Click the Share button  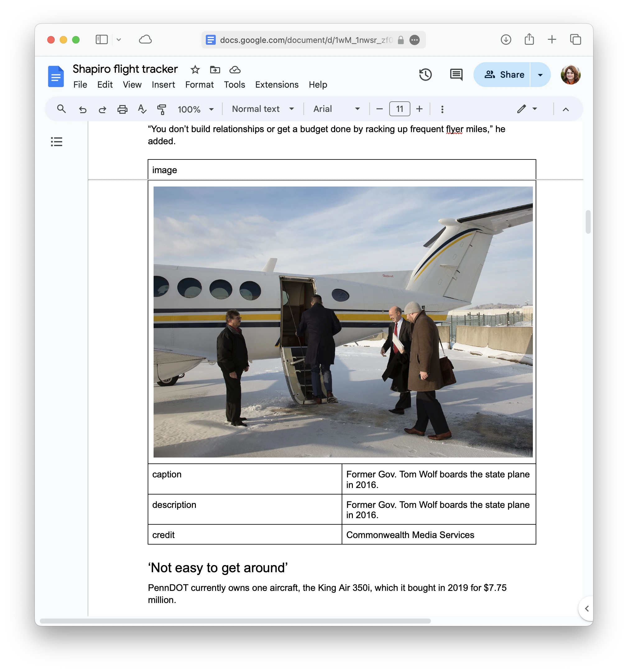[x=502, y=75]
